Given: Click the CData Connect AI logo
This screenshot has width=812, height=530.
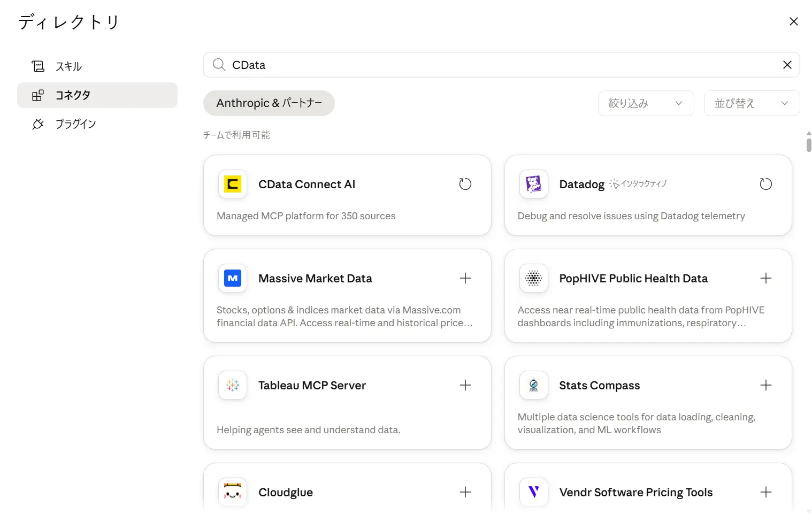Looking at the screenshot, I should (233, 184).
